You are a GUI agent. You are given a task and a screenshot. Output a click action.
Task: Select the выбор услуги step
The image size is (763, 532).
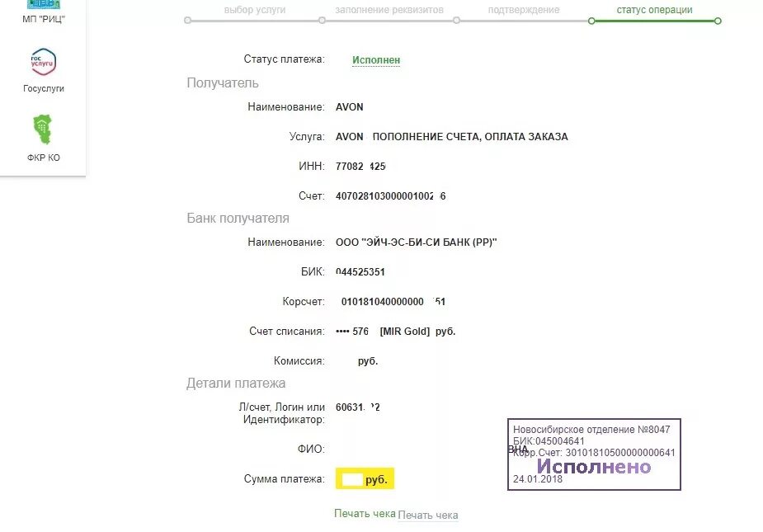click(255, 10)
